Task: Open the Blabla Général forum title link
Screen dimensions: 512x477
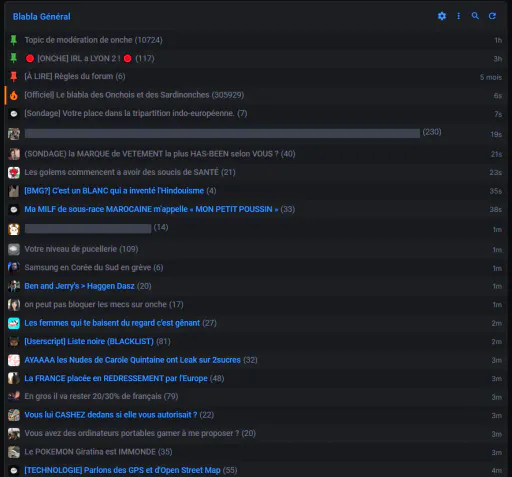Action: coord(42,17)
